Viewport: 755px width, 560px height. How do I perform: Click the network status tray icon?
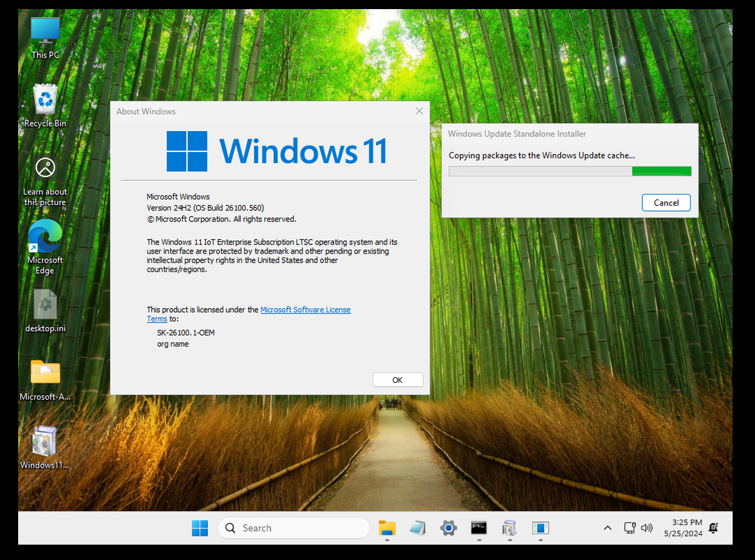pos(630,528)
